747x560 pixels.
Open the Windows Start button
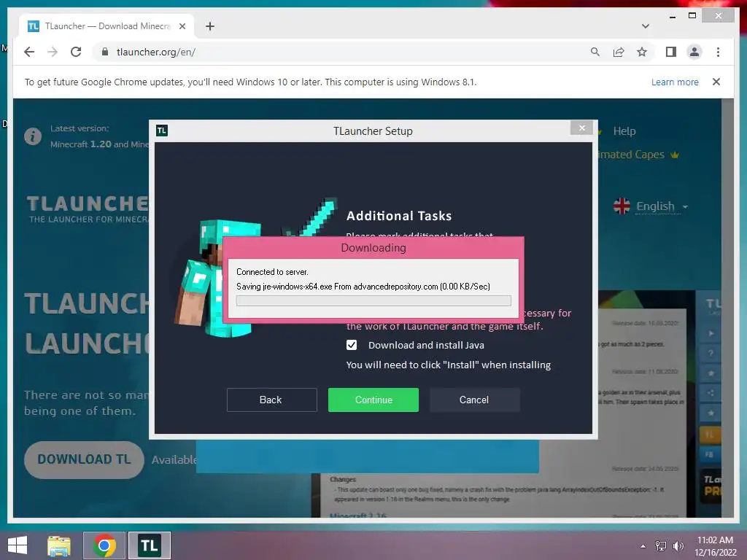18,545
